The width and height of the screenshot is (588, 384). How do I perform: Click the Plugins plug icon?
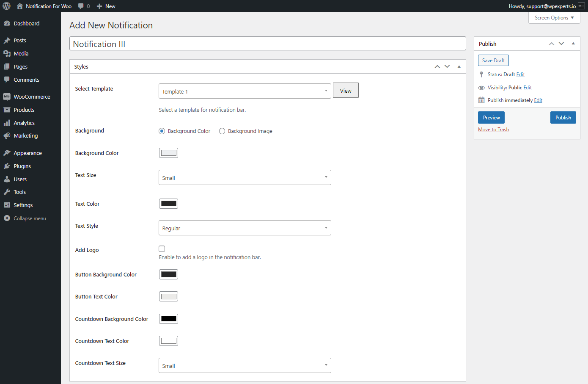pyautogui.click(x=7, y=166)
